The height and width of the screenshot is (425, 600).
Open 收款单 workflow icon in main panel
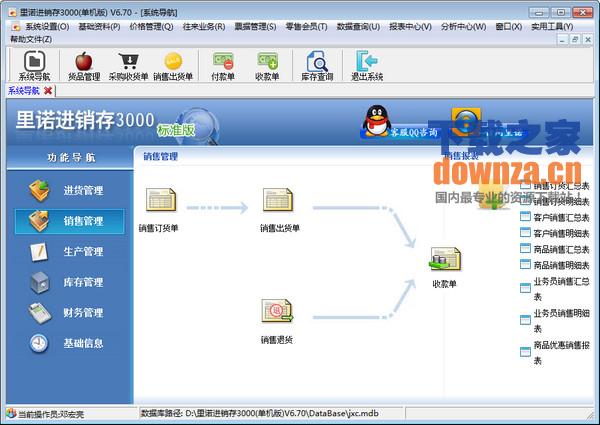445,259
